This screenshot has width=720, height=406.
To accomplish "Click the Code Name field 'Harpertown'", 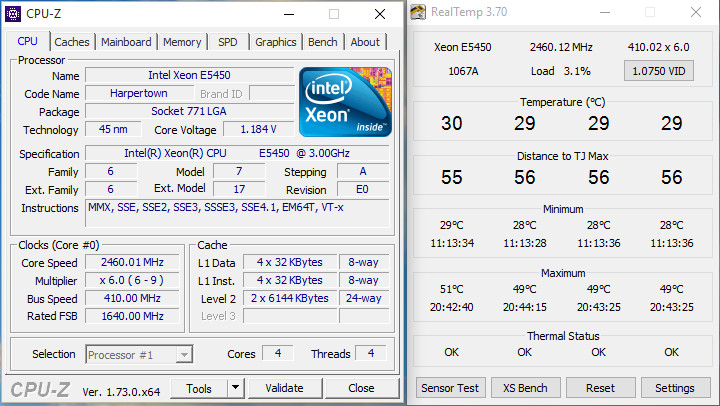I will (x=139, y=93).
